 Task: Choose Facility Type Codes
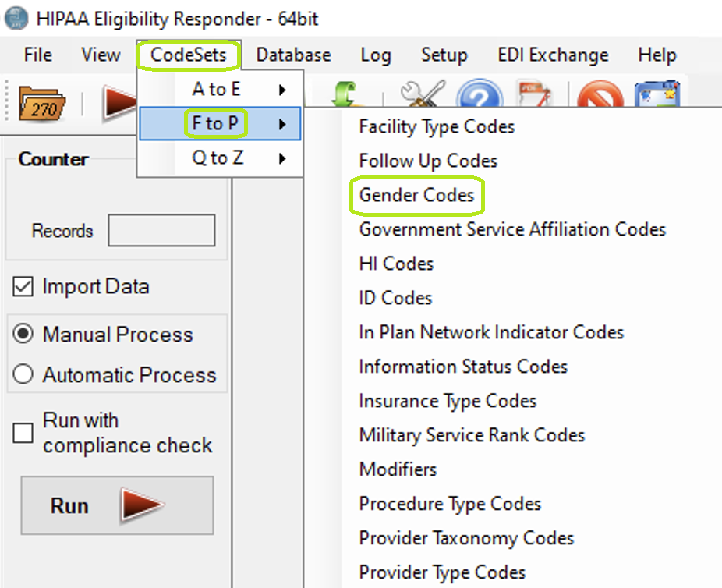(437, 126)
